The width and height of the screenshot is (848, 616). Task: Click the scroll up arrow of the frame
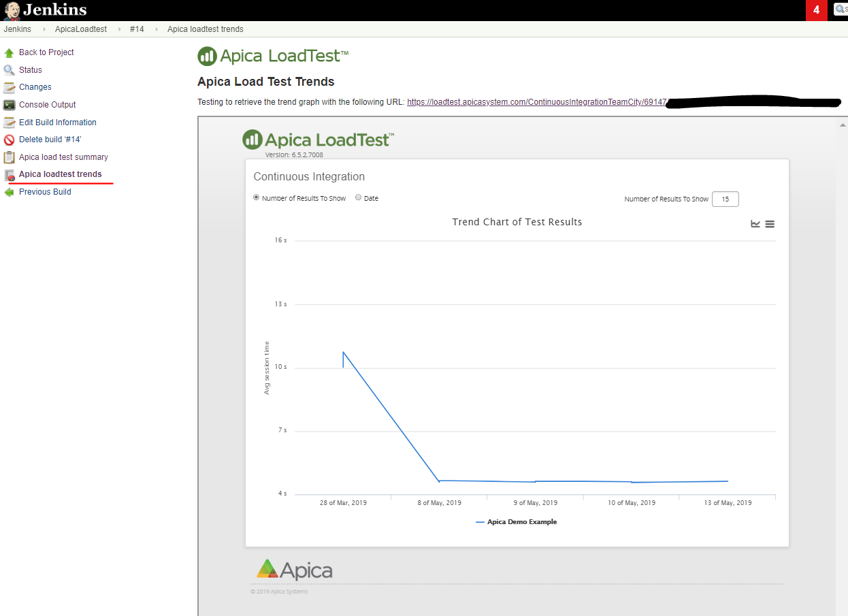842,125
